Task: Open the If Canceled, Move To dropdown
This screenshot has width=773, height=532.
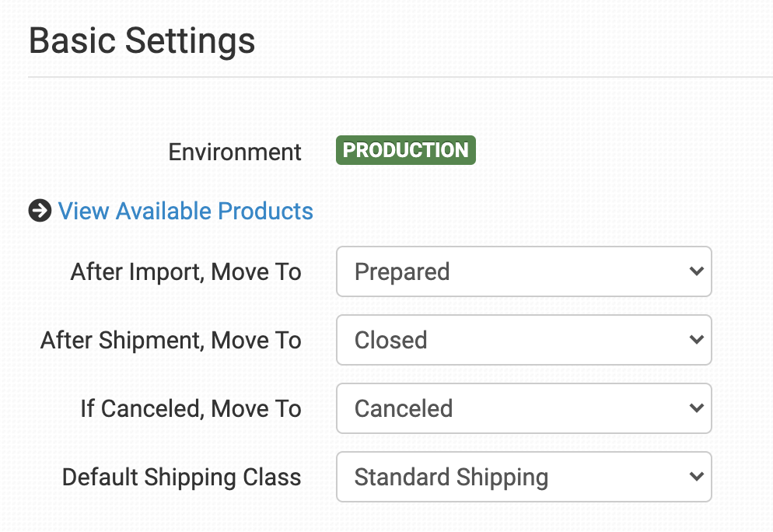Action: click(x=523, y=408)
